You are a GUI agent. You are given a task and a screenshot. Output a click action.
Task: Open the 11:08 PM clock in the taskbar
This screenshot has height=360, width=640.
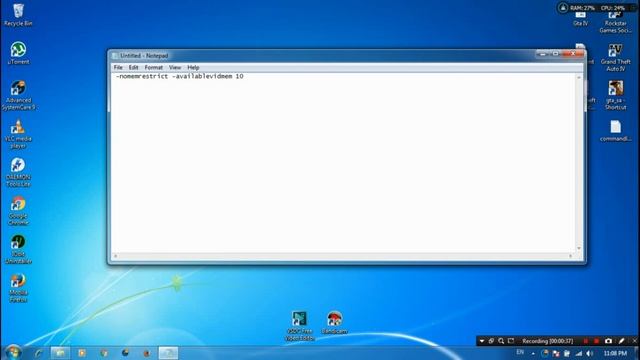coord(615,353)
